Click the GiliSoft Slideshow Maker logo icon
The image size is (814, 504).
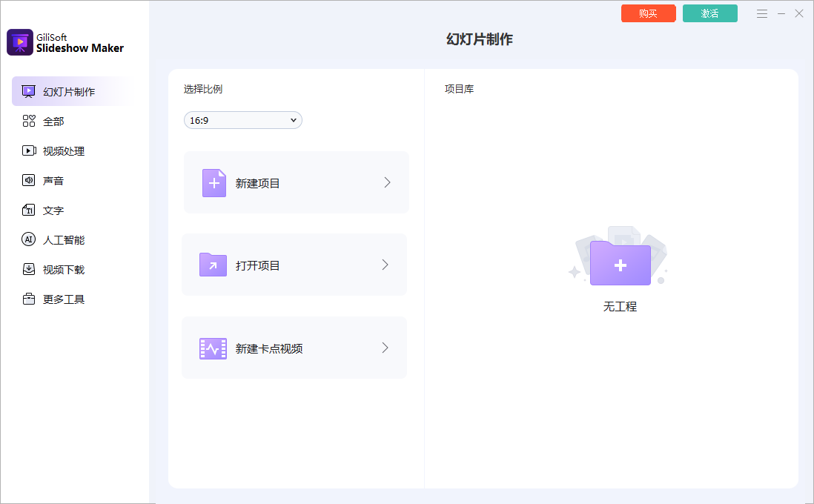coord(20,42)
